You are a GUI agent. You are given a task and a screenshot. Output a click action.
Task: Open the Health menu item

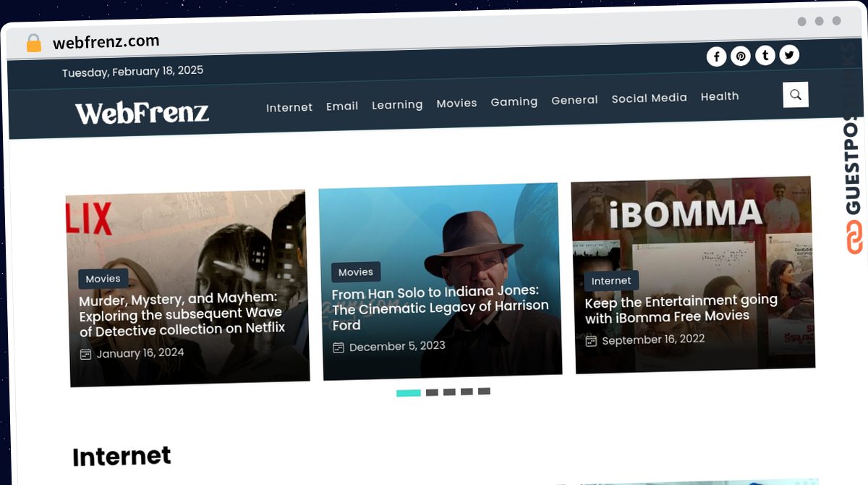tap(720, 96)
